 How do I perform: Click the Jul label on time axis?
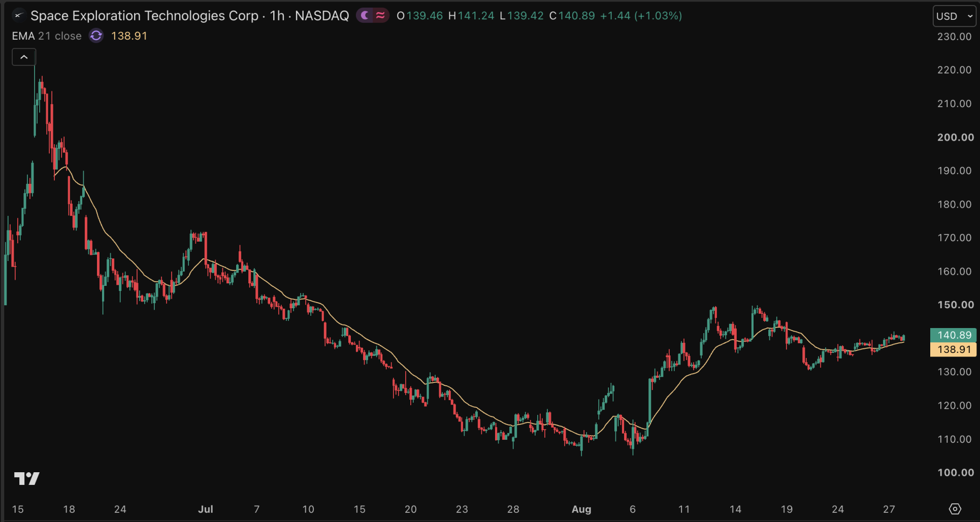[206, 509]
